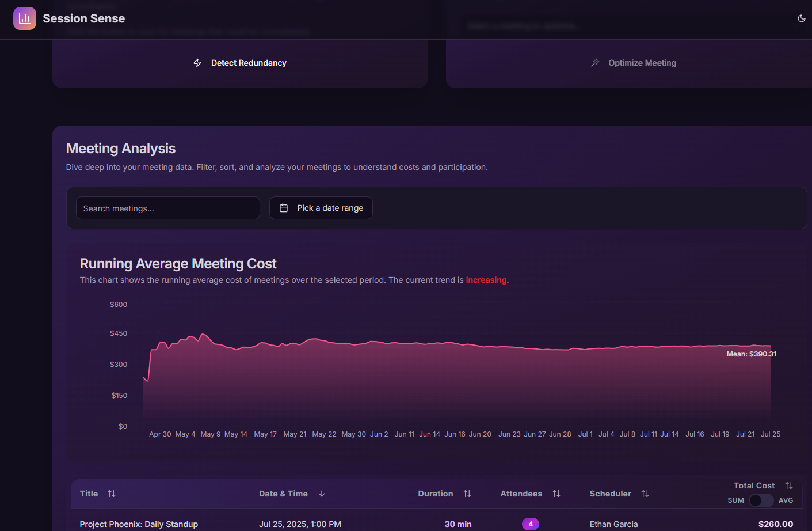Screen dimensions: 812x531
Task: Sort table by Duration arrows icon
Action: point(467,494)
